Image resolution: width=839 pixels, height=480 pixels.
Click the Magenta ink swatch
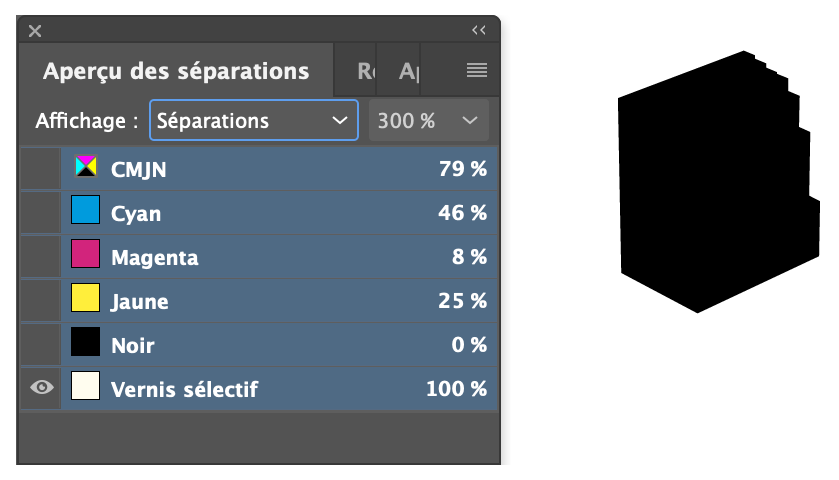tap(86, 256)
